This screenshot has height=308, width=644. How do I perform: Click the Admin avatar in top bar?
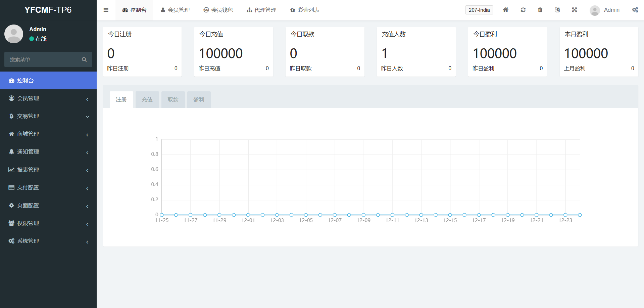[x=595, y=10]
